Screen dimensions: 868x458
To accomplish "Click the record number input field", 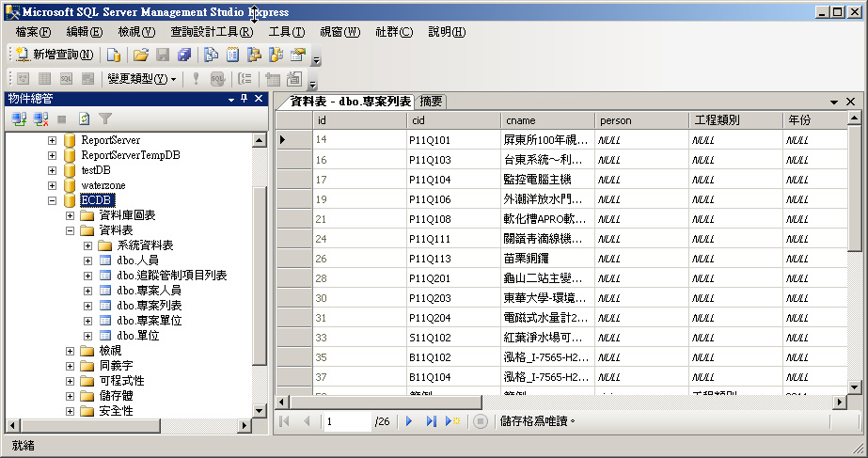I will [346, 421].
